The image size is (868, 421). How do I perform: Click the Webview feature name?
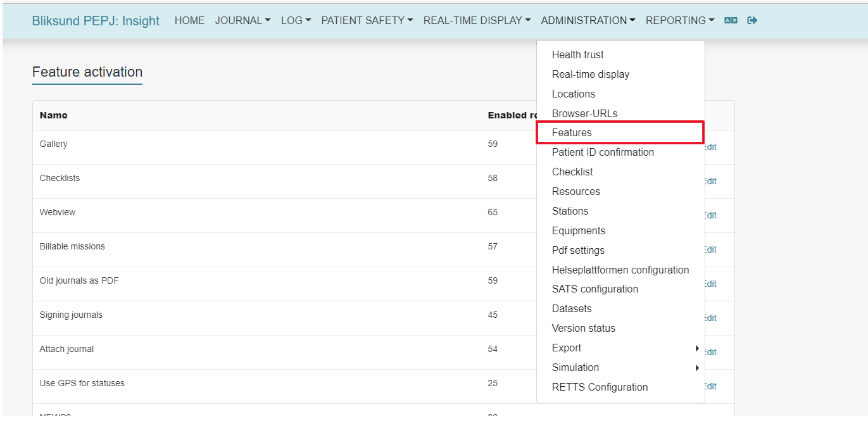57,212
